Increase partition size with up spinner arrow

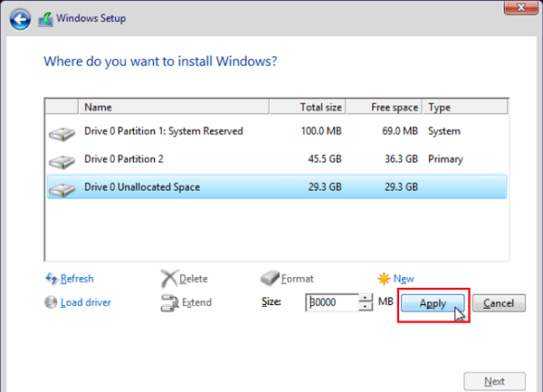pyautogui.click(x=366, y=298)
